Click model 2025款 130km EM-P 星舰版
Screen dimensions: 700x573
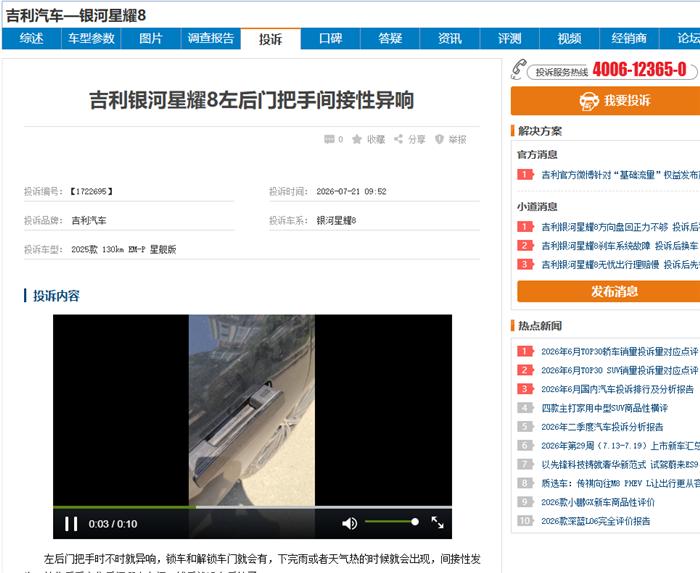pos(124,249)
